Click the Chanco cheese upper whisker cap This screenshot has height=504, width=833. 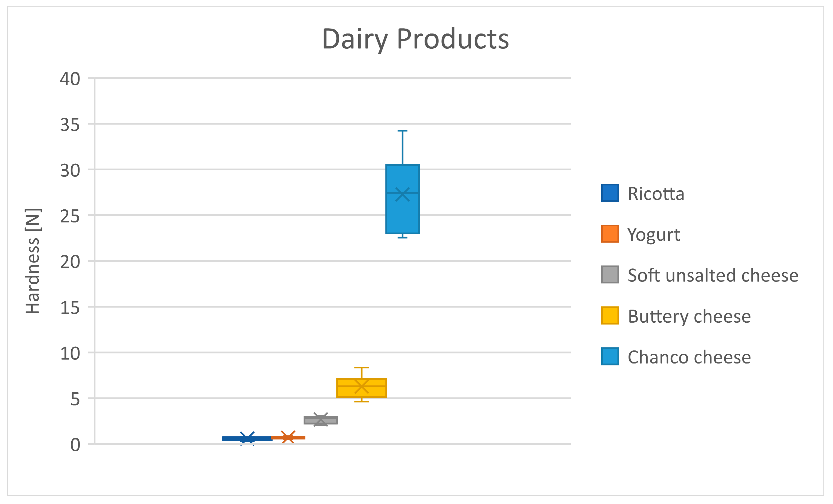[402, 131]
